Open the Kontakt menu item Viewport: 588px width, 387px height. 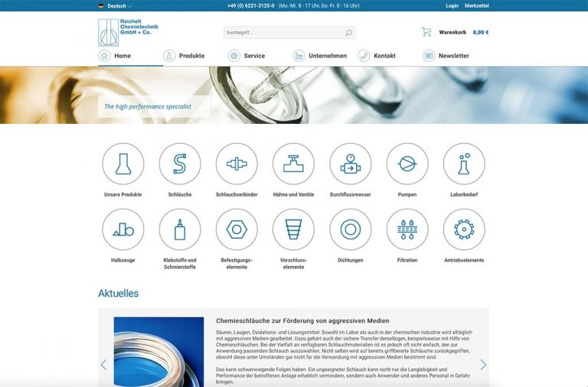pos(384,56)
